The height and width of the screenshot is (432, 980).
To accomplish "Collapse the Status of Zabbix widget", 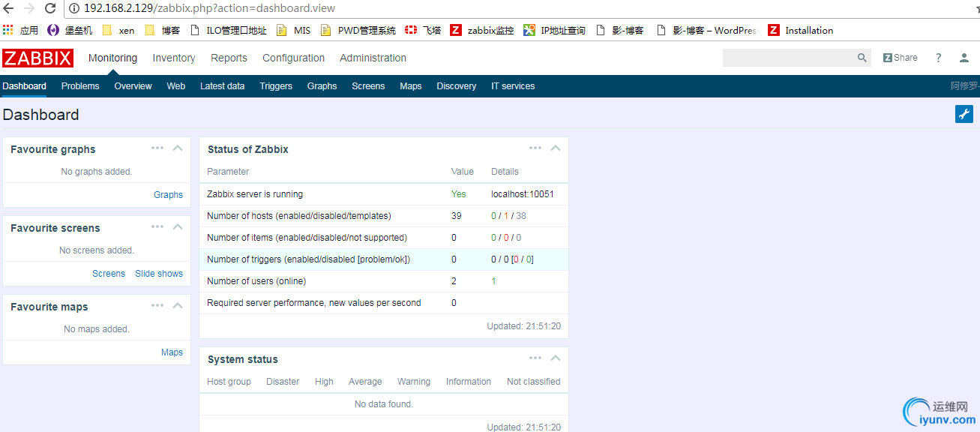I will click(x=556, y=148).
